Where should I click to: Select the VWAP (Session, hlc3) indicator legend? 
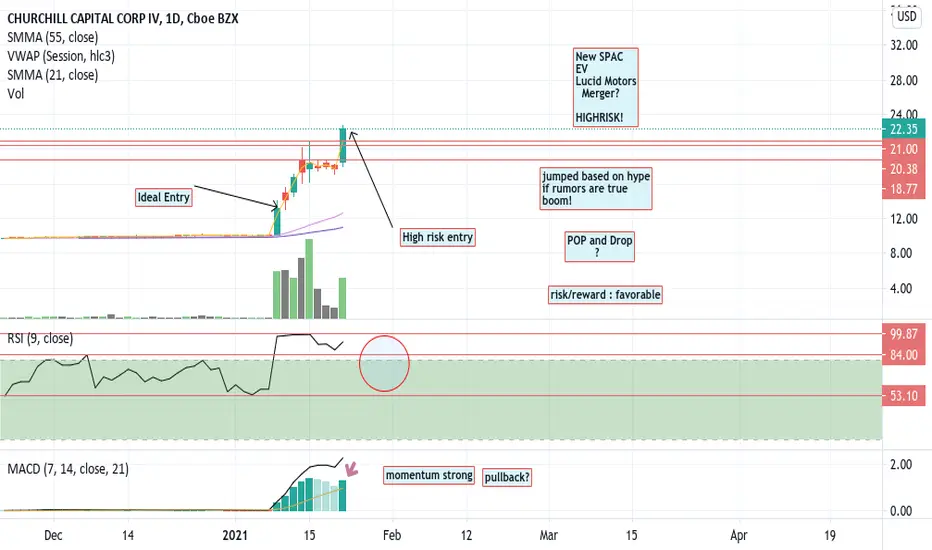[x=61, y=56]
